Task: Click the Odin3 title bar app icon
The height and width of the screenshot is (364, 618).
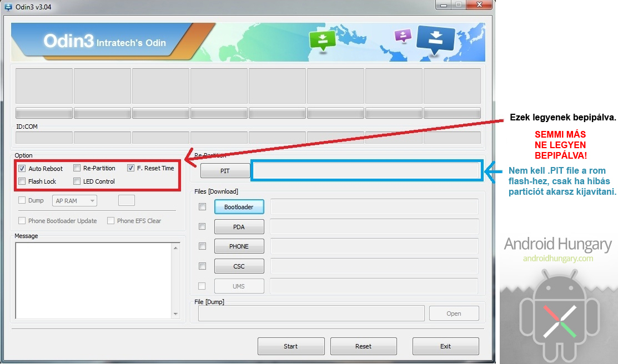Action: pyautogui.click(x=8, y=7)
